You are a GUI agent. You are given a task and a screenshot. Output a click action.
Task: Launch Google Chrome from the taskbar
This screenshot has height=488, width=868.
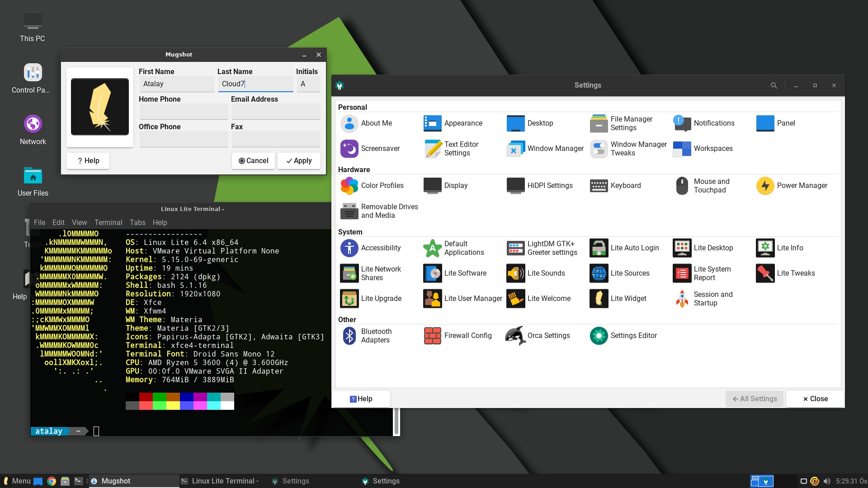coord(52,481)
